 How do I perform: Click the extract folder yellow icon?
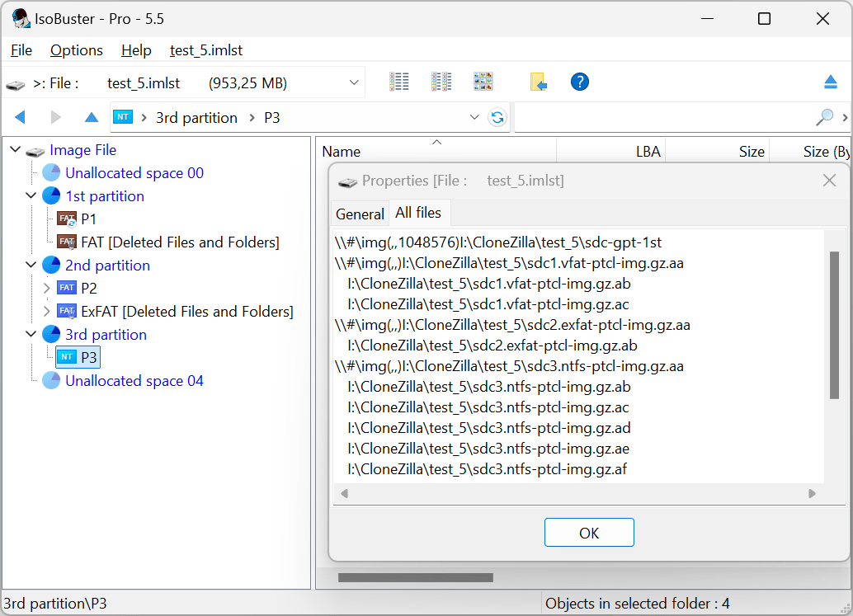(538, 82)
